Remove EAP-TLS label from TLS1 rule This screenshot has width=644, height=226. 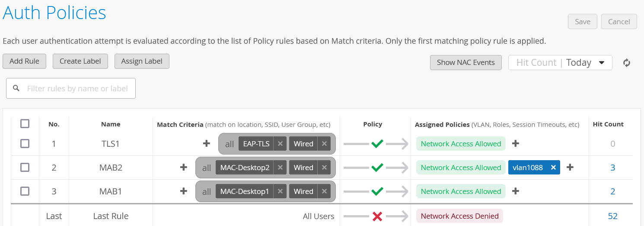pyautogui.click(x=280, y=144)
